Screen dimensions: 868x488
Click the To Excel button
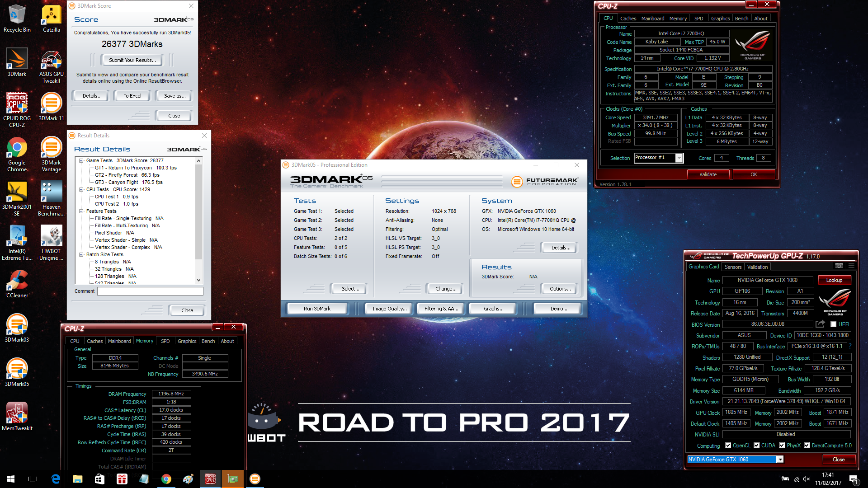(x=132, y=96)
